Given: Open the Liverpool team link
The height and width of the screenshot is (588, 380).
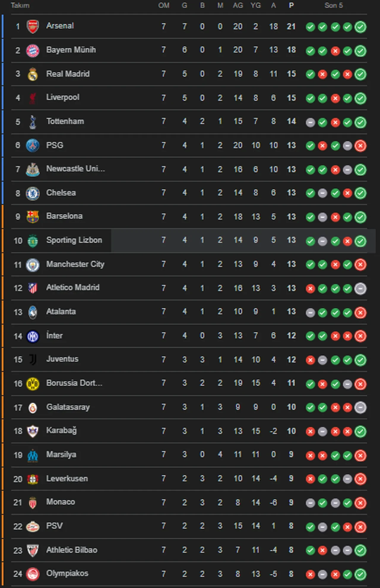Looking at the screenshot, I should 63,97.
